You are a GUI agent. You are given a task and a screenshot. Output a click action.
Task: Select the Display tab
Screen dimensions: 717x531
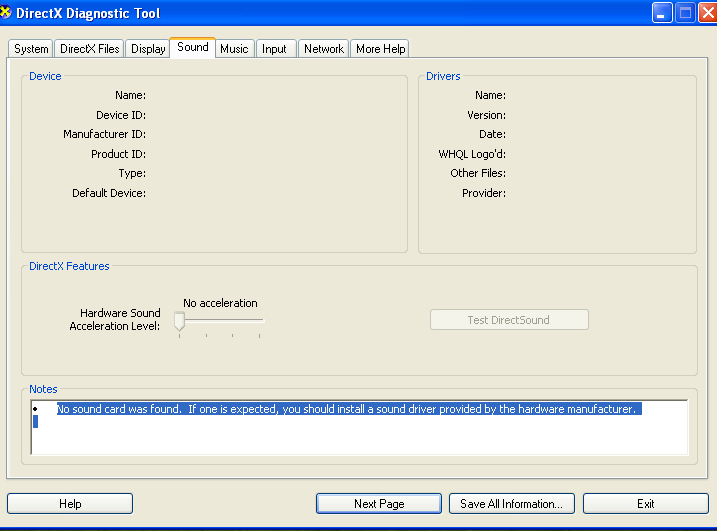(148, 48)
